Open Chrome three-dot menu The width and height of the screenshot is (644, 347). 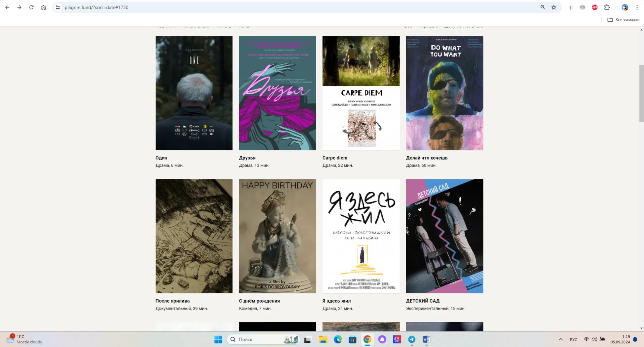click(637, 7)
